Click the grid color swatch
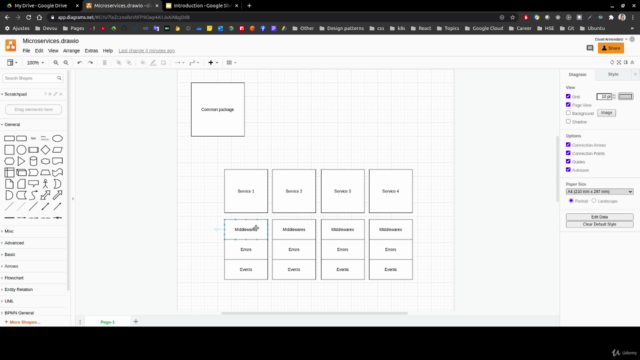This screenshot has width=640, height=360. click(x=625, y=96)
